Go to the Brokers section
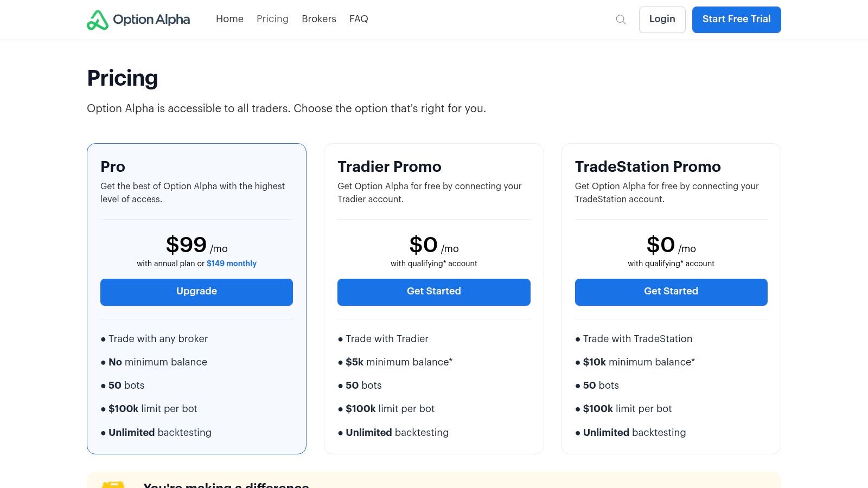 [319, 20]
